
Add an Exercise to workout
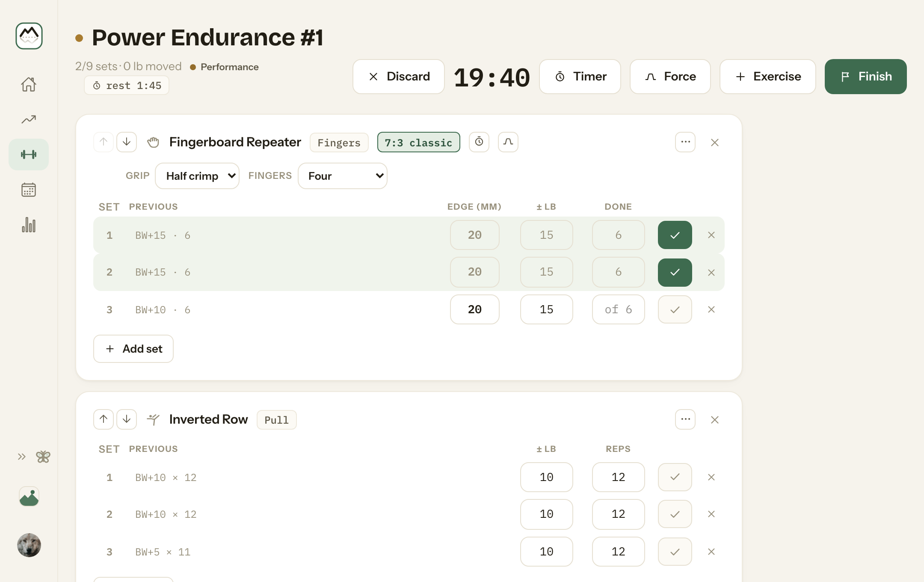click(768, 77)
